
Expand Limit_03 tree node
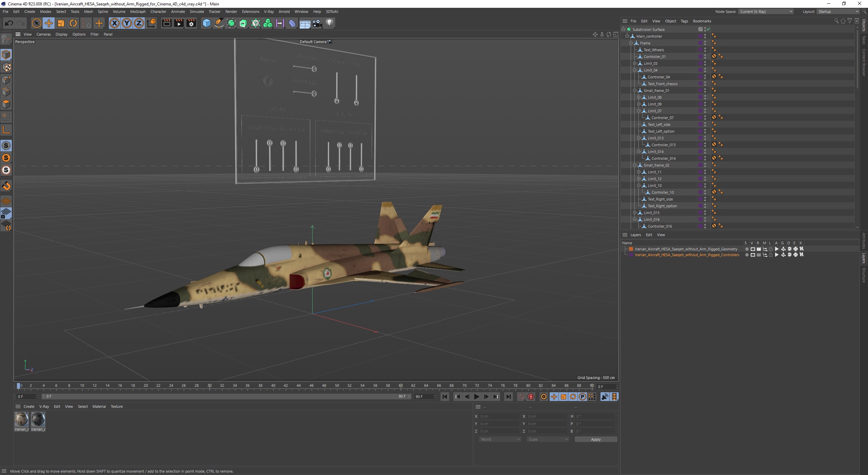point(635,63)
